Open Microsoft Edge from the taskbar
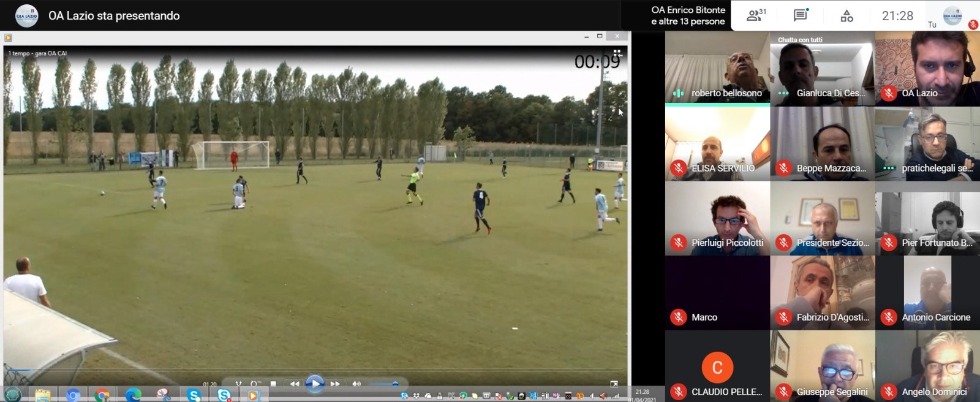The image size is (980, 402). coord(133,395)
